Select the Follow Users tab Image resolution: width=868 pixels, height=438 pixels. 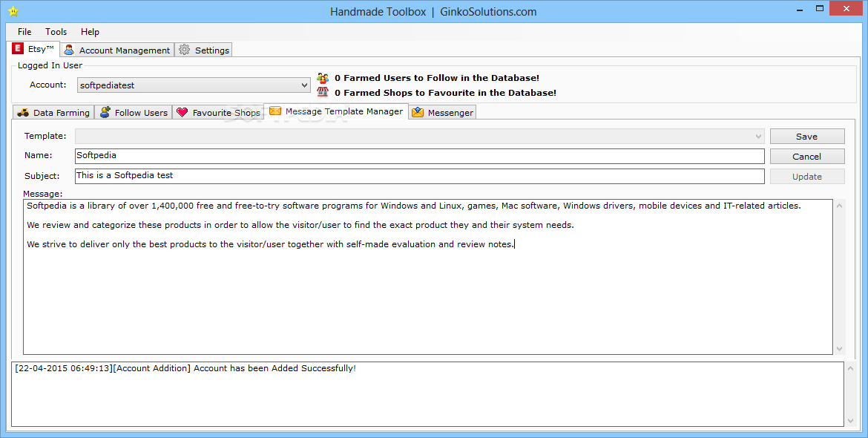[x=134, y=112]
